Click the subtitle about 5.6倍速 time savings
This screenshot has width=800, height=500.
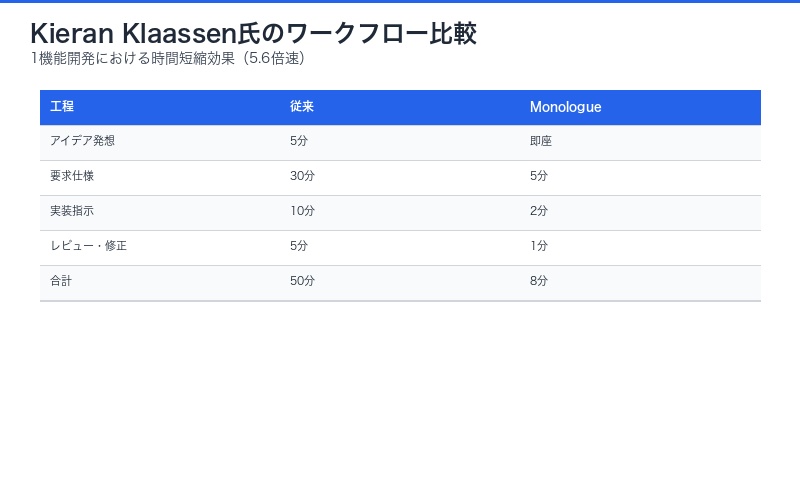coord(168,58)
